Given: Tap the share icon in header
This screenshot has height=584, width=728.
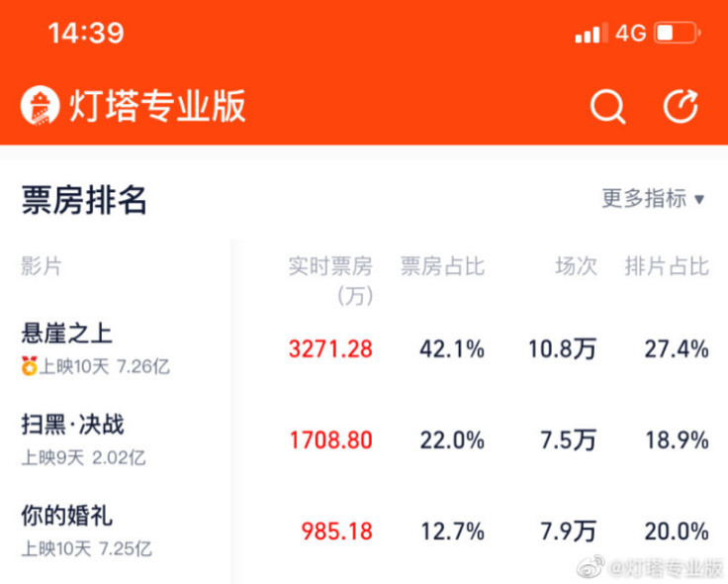Looking at the screenshot, I should click(x=681, y=106).
